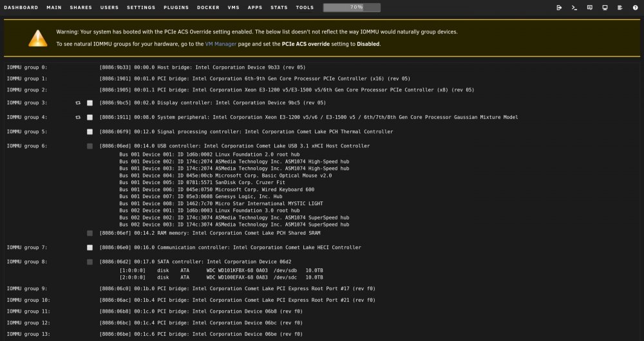Screen dimensions: 644x341
Task: Tick the Thermal Controller checkbox
Action: [90, 132]
